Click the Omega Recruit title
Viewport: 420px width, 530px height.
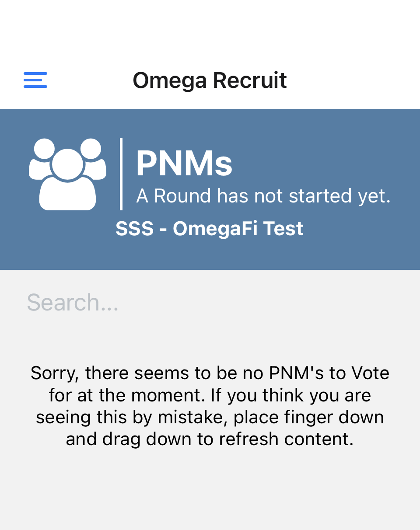tap(210, 80)
